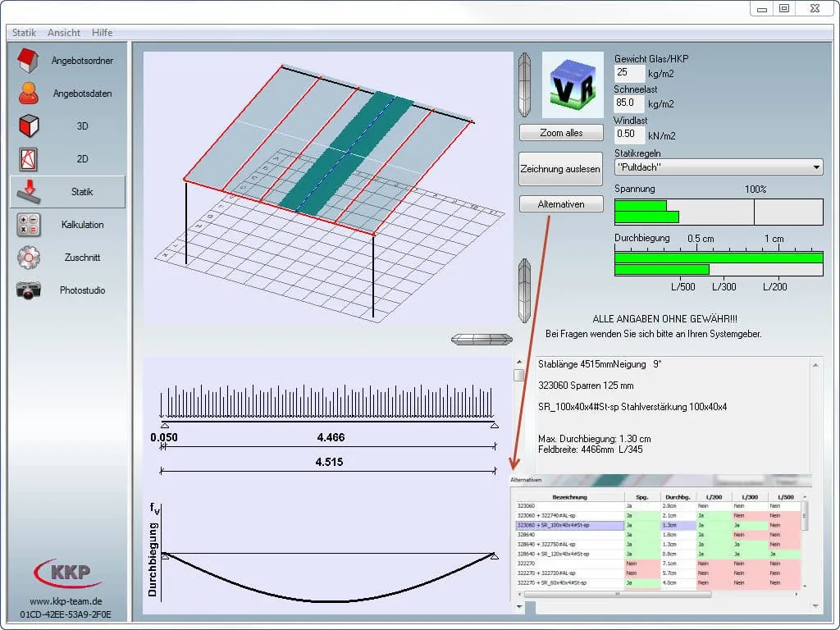Click the Windlast input field

tap(629, 135)
